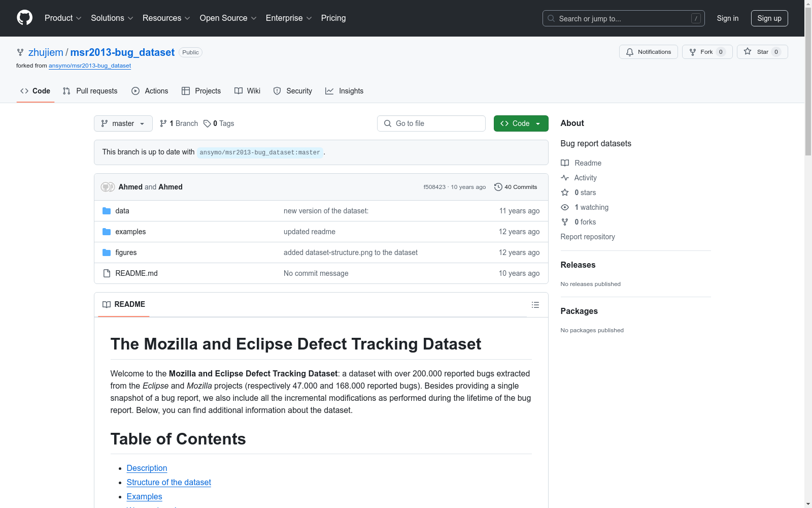Click the search magnifier icon in header
This screenshot has height=508, width=812.
(551, 18)
